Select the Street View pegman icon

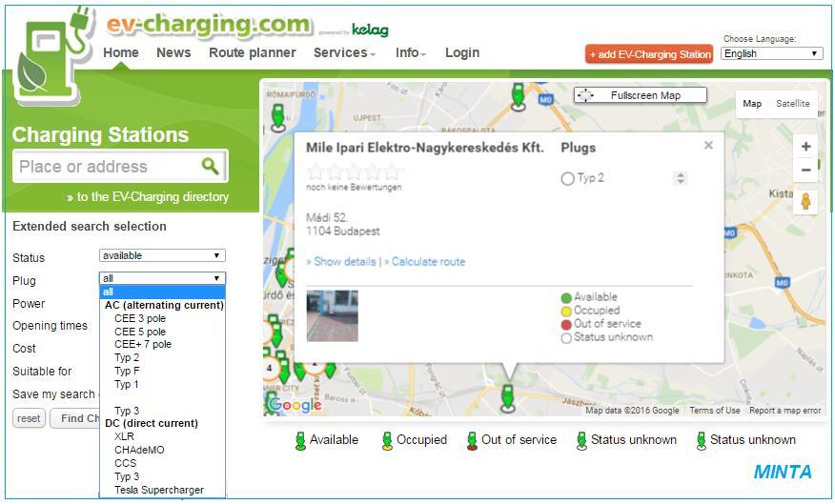coord(805,202)
